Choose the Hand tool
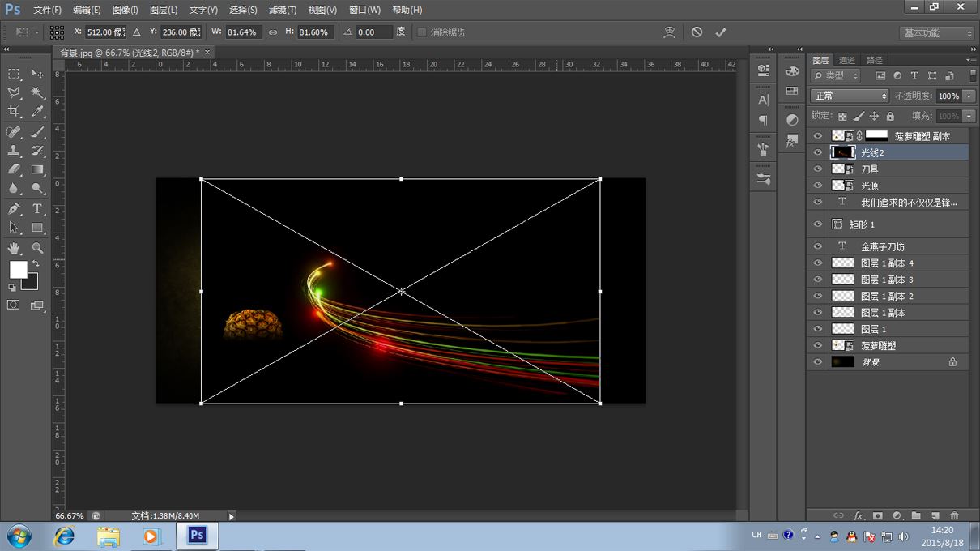Image resolution: width=980 pixels, height=551 pixels. 14,248
